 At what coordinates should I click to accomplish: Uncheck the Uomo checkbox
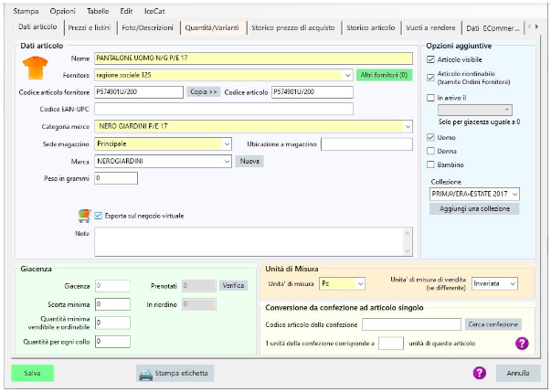click(x=430, y=137)
